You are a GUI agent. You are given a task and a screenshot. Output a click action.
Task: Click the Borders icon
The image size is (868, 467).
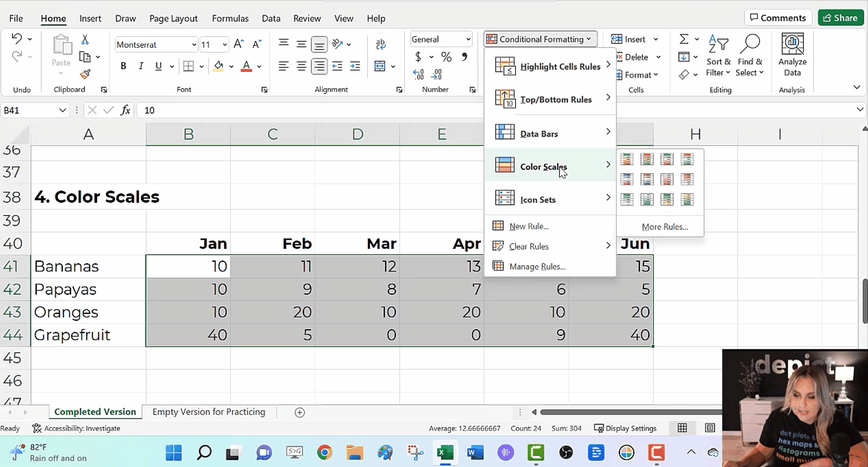tap(188, 66)
